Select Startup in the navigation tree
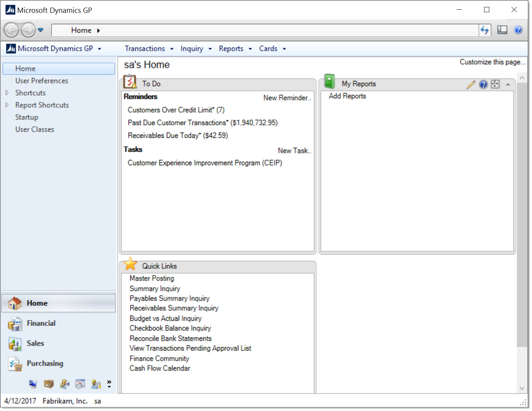The image size is (532, 411). (27, 117)
